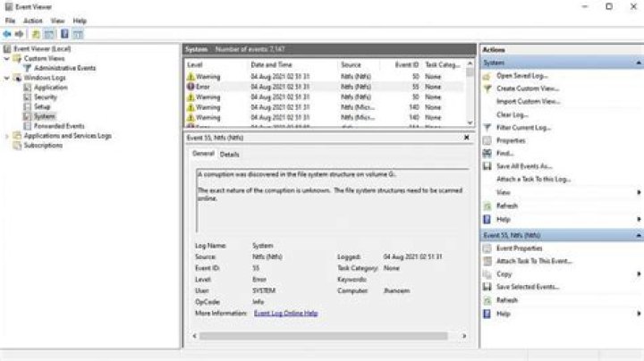Click the Open Saved Log icon

click(x=487, y=76)
